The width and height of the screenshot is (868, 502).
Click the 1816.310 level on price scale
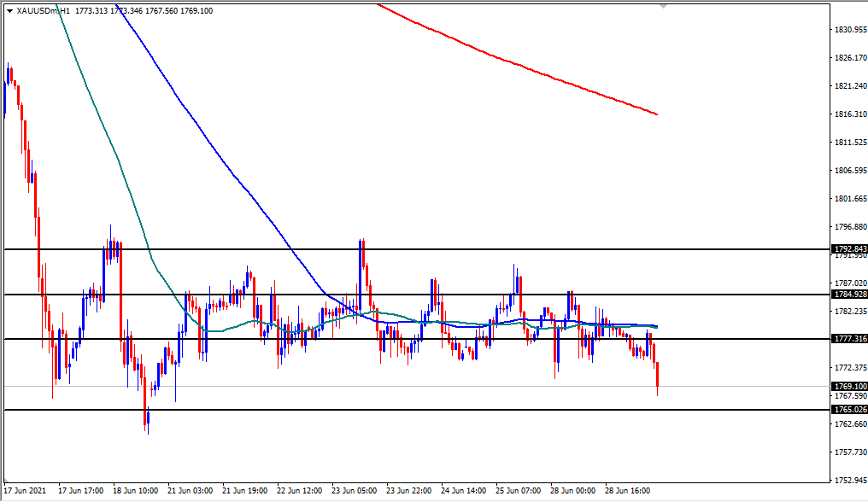pyautogui.click(x=851, y=114)
